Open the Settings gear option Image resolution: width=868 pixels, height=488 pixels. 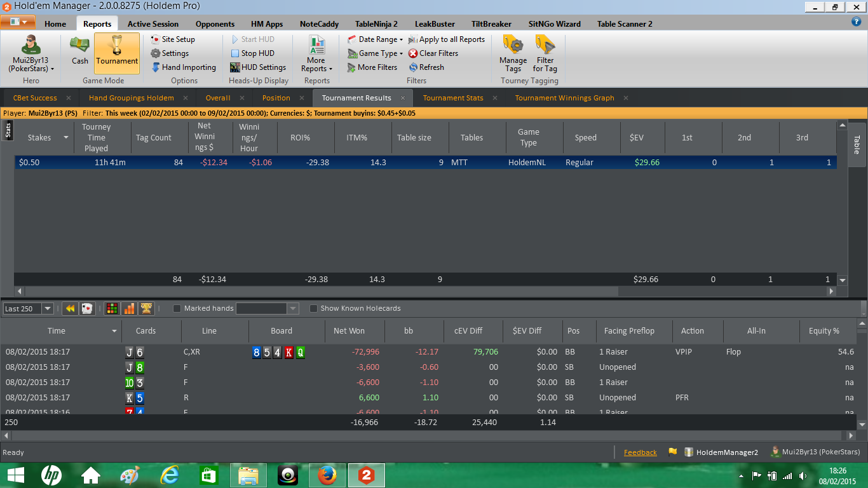[170, 53]
